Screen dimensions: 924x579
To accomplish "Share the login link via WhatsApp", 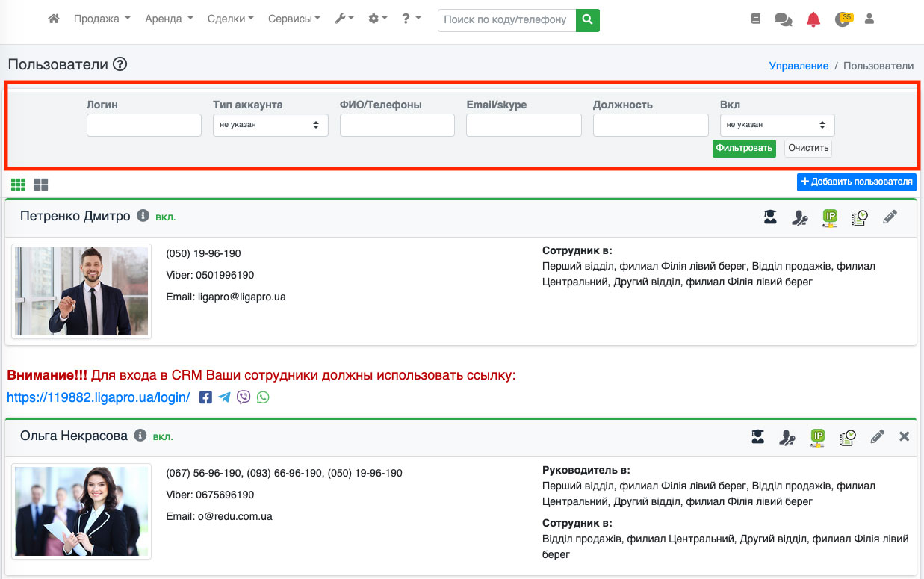I will click(263, 397).
